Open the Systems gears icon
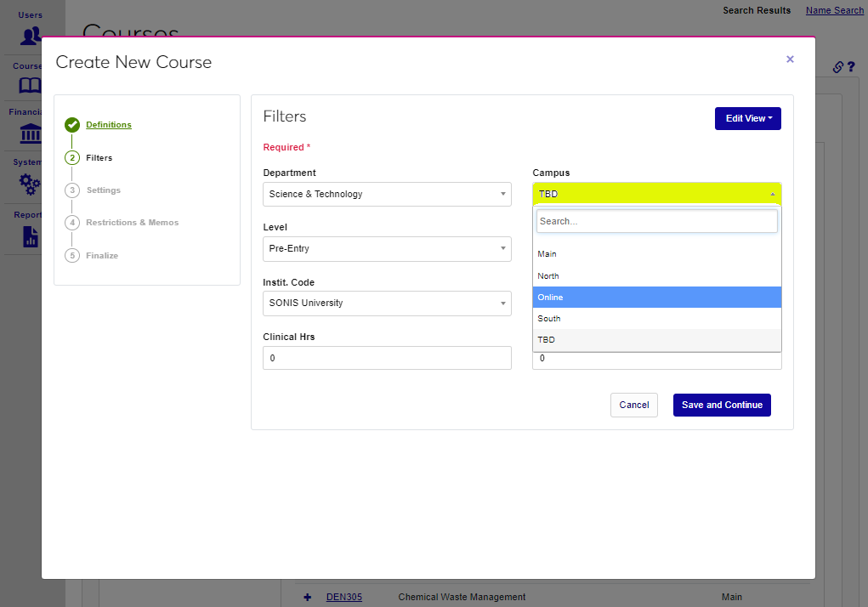The image size is (868, 607). coord(31,184)
